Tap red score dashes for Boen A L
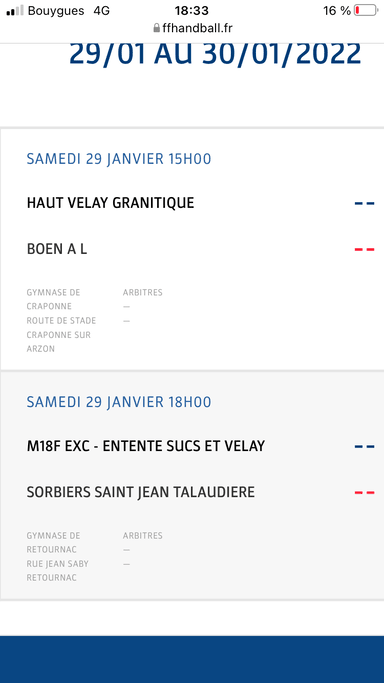384x683 pixels. pyautogui.click(x=364, y=250)
